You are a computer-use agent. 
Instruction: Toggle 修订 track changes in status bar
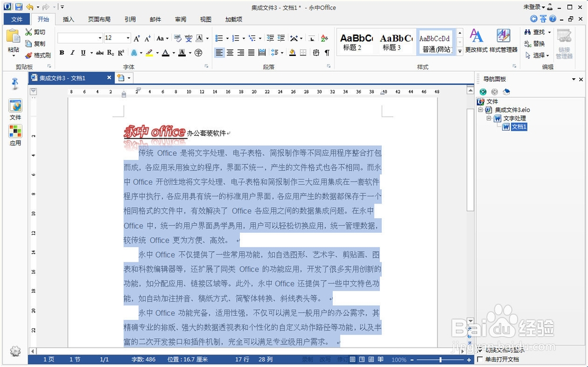[x=343, y=359]
